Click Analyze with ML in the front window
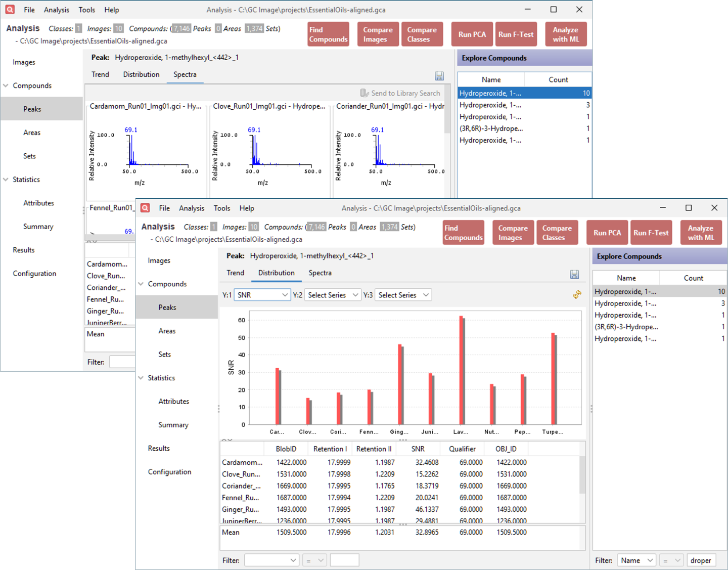Screen dimensions: 728x570 (x=701, y=233)
